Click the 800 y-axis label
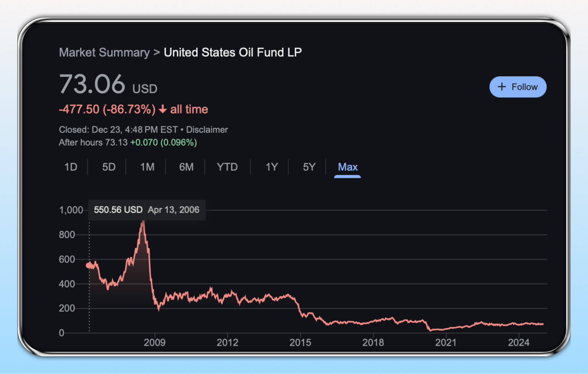 [67, 234]
